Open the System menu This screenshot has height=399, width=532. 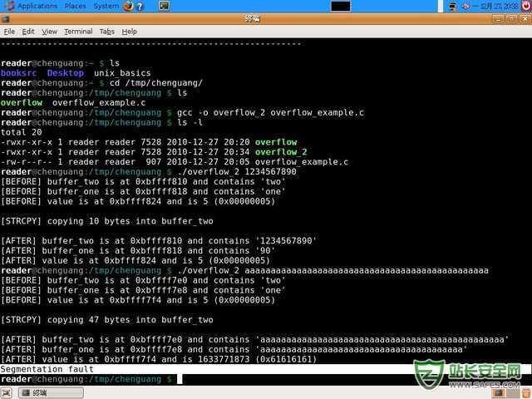[106, 6]
